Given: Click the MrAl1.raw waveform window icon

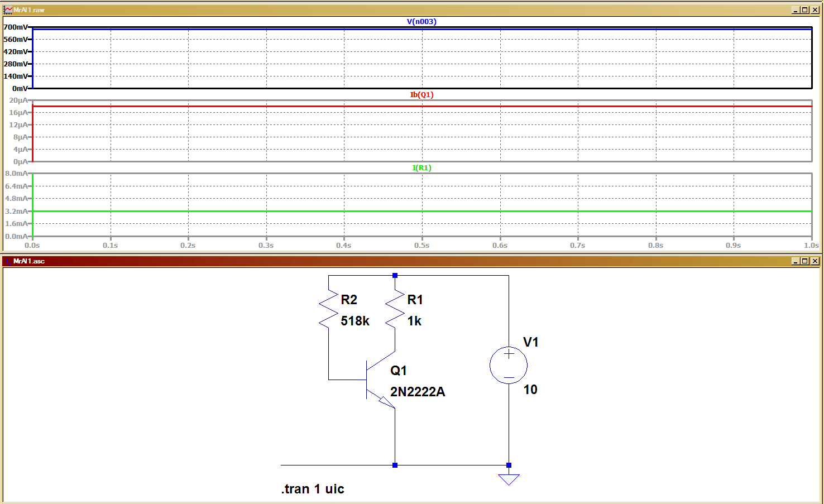Looking at the screenshot, I should (x=8, y=9).
